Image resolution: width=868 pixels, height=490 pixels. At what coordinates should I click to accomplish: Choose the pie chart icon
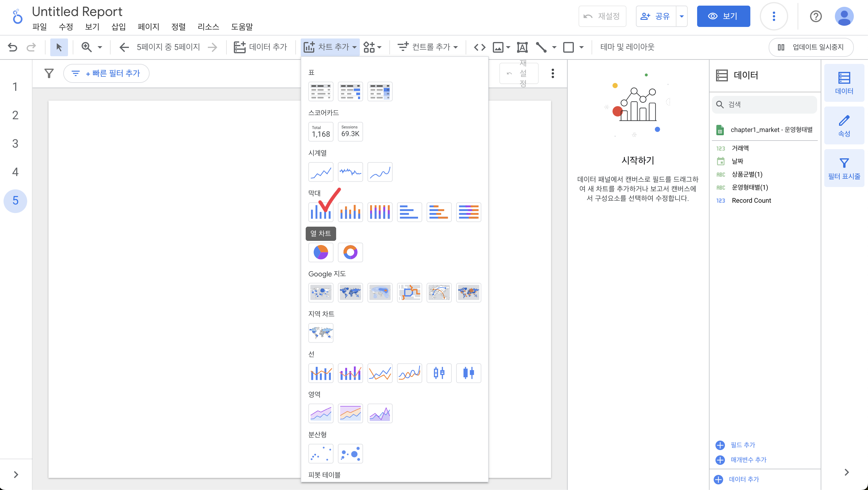[320, 252]
